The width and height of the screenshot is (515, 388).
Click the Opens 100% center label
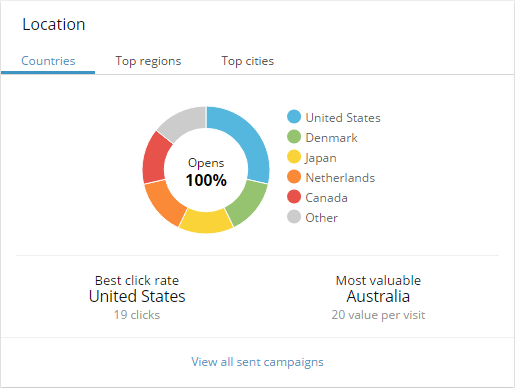[206, 172]
